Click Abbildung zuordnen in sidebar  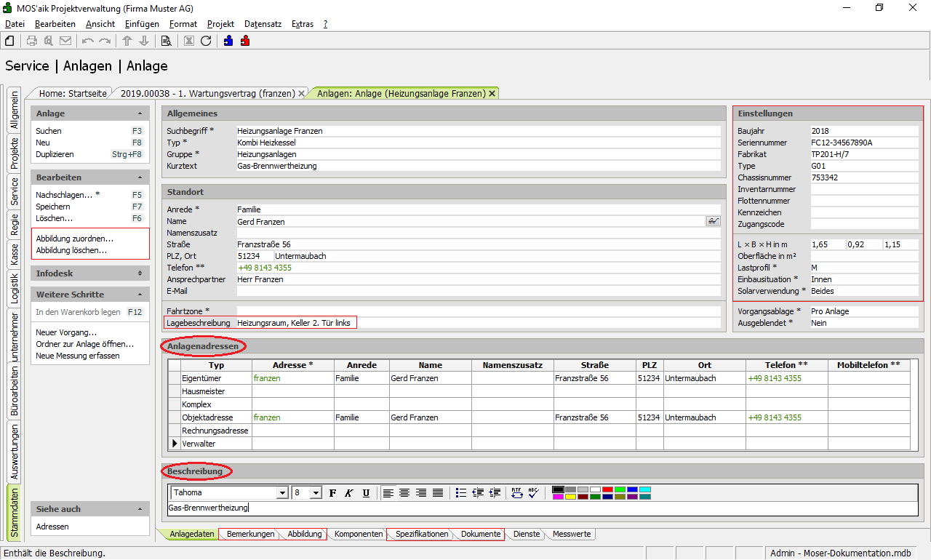pyautogui.click(x=74, y=239)
